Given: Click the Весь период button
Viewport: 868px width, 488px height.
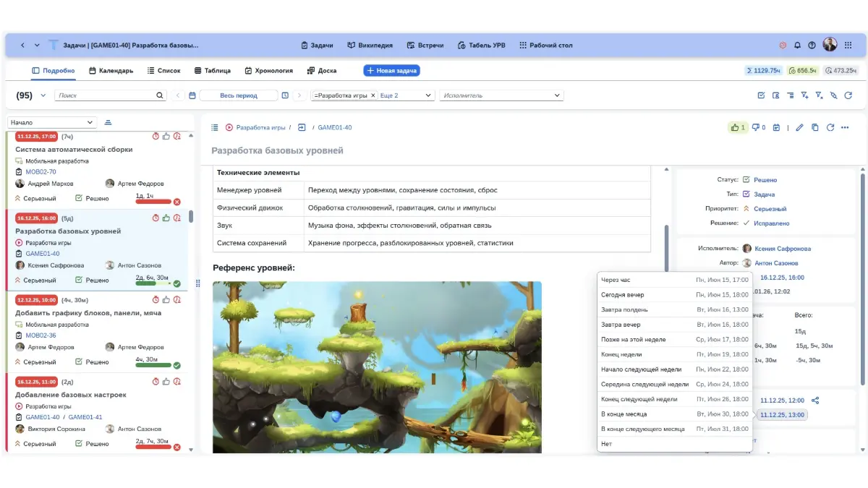Looking at the screenshot, I should (238, 95).
